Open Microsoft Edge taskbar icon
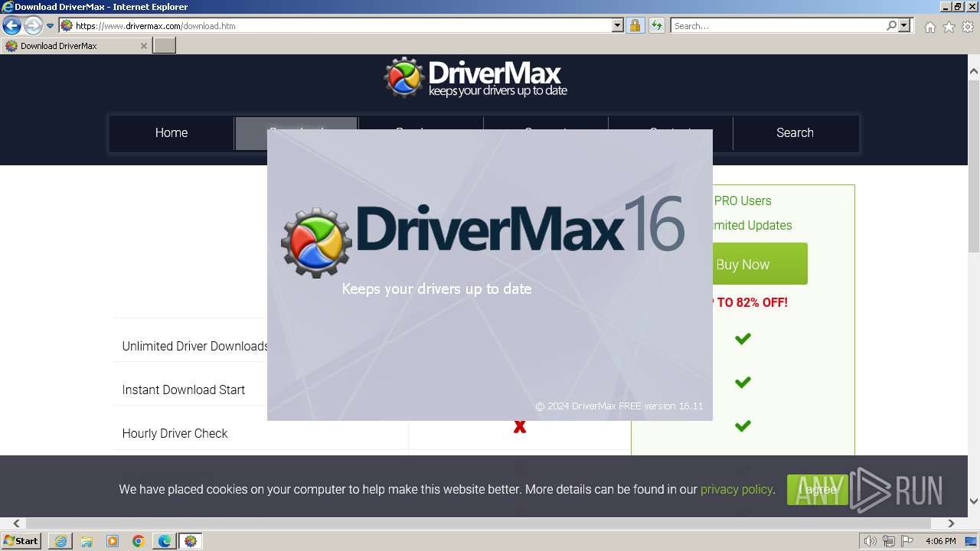980x551 pixels. click(165, 541)
